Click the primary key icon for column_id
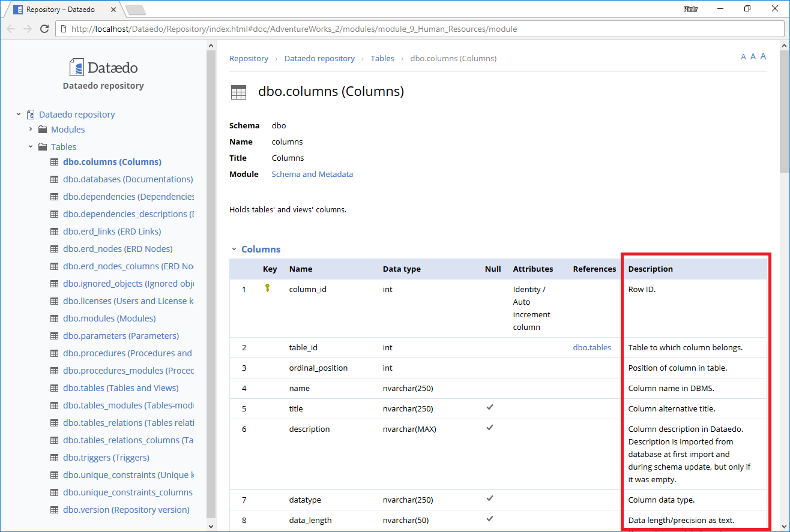The width and height of the screenshot is (790, 532). click(267, 288)
